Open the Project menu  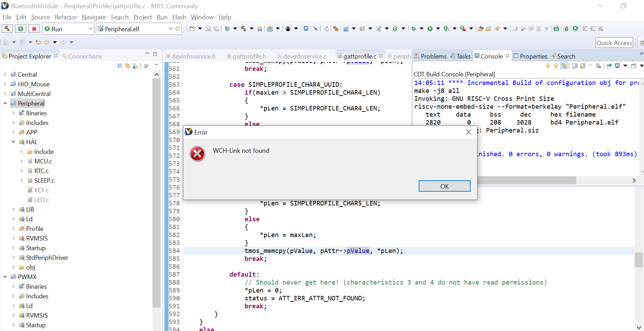(143, 17)
